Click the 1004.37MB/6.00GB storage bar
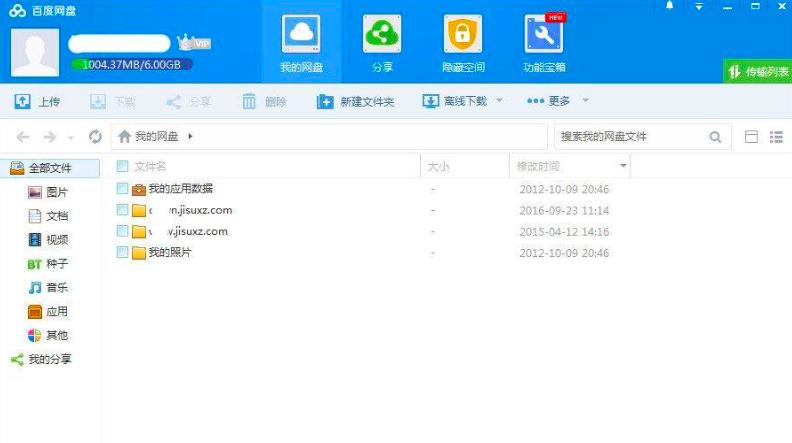 pos(131,65)
